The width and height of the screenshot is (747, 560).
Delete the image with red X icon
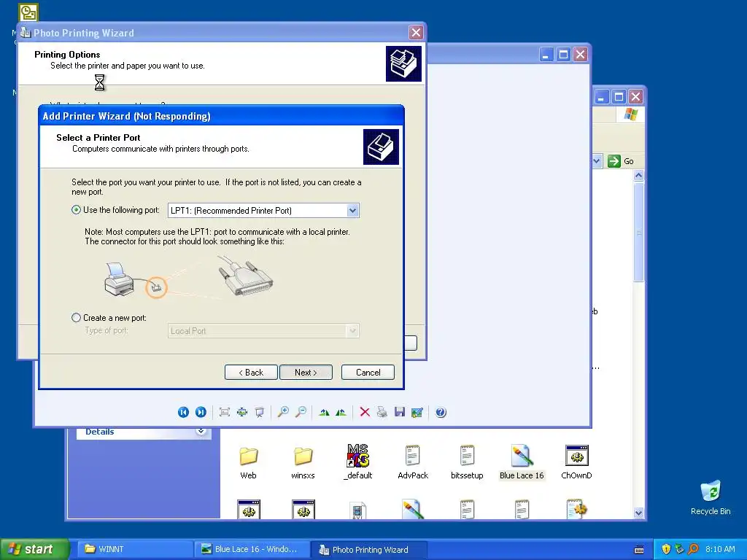pyautogui.click(x=365, y=413)
